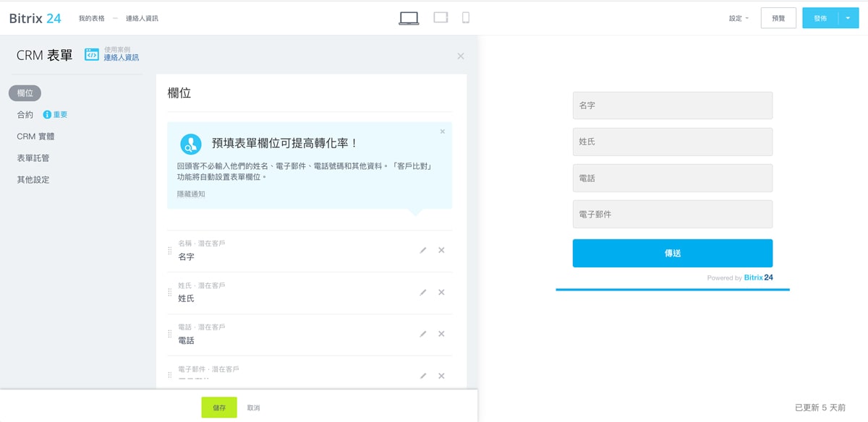This screenshot has height=422, width=868.
Task: Grab the drag handle of 電子郵件 field
Action: [x=170, y=376]
